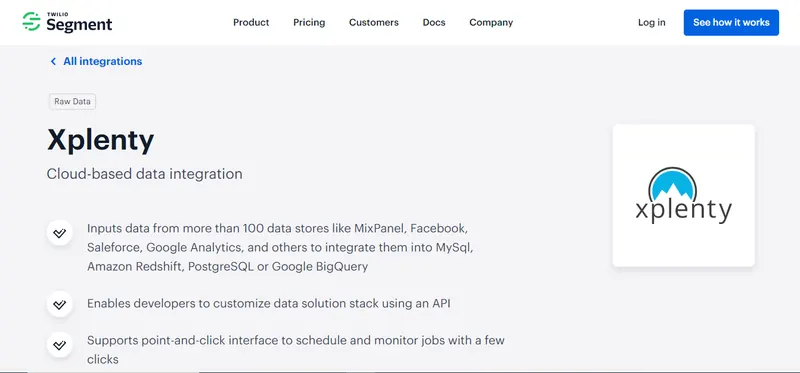Viewport: 800px width, 373px height.
Task: Click the Raw Data category tag
Action: point(72,102)
